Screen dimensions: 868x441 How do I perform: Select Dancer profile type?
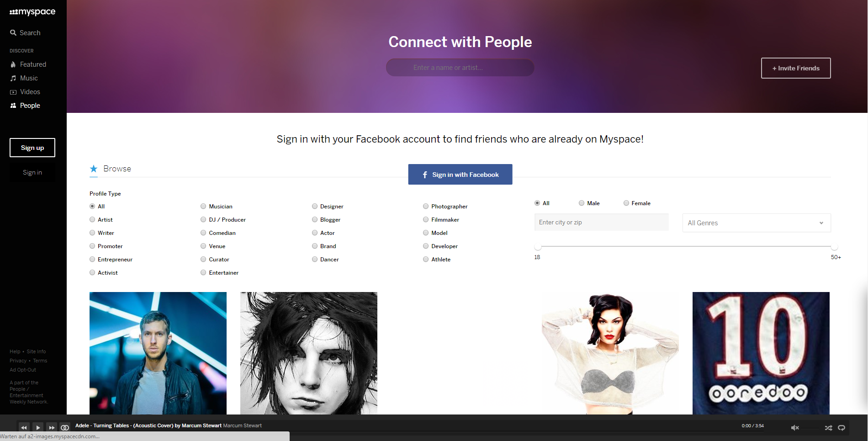pyautogui.click(x=315, y=260)
